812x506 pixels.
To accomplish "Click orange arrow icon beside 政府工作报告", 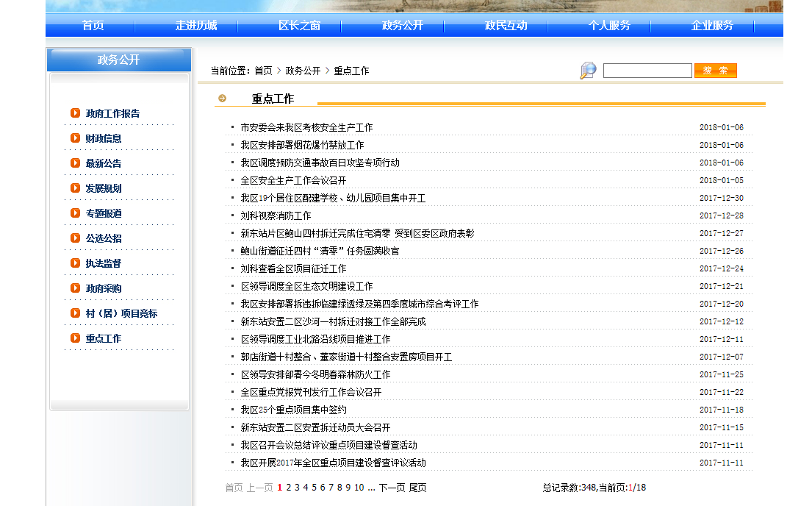I will [76, 113].
